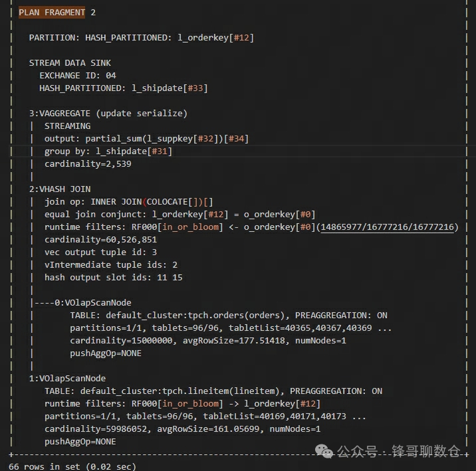Click underlined value '14865977/16777216/16777216'

[388, 227]
